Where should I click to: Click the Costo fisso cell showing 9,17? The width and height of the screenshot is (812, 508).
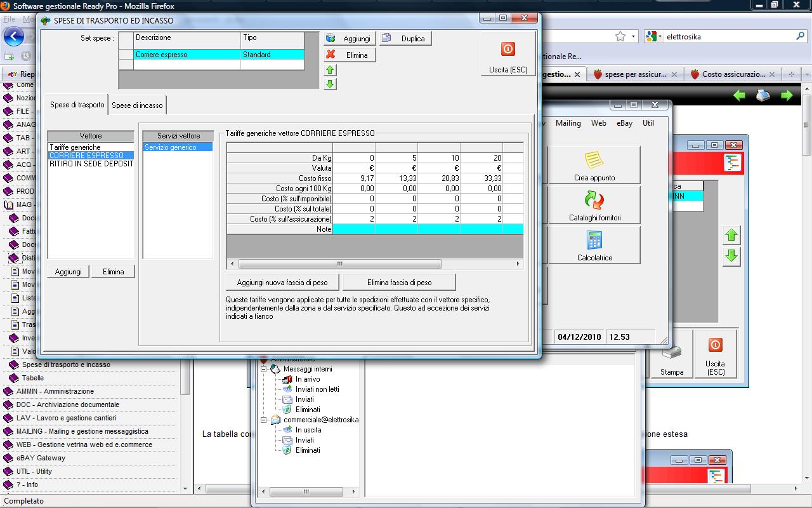[x=354, y=178]
